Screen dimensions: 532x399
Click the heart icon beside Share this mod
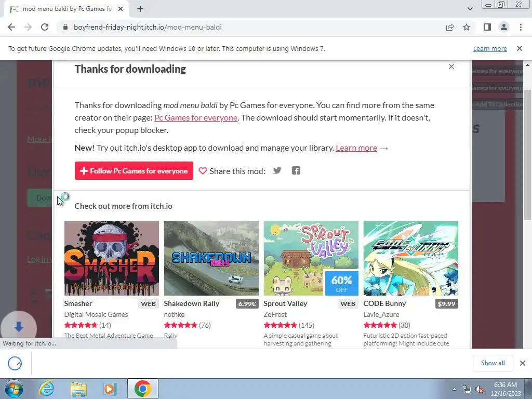pyautogui.click(x=203, y=171)
